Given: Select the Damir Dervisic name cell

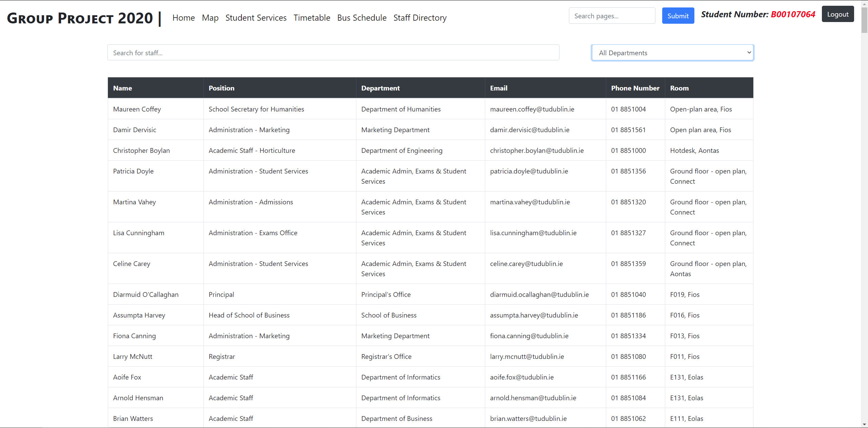Looking at the screenshot, I should point(156,129).
